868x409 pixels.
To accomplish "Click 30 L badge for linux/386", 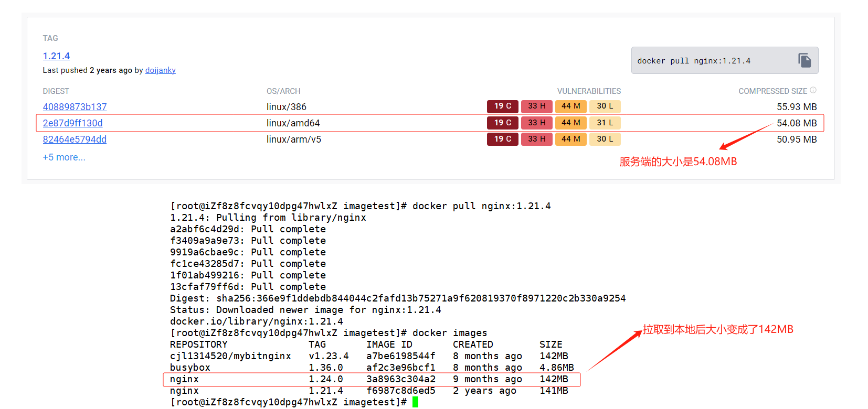I will coord(605,106).
